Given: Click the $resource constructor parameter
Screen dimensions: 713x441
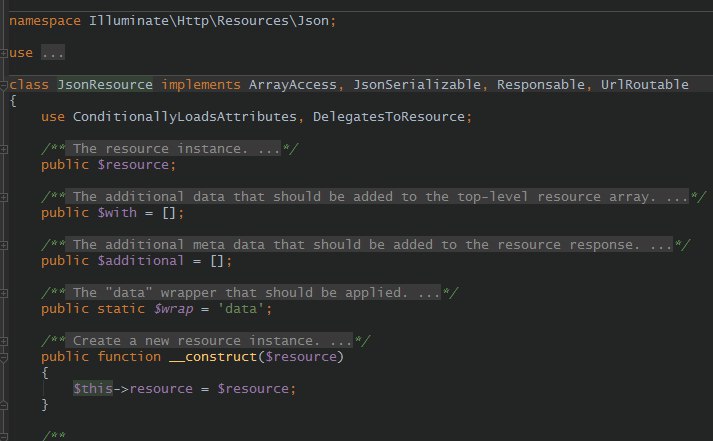Looking at the screenshot, I should pyautogui.click(x=301, y=357).
